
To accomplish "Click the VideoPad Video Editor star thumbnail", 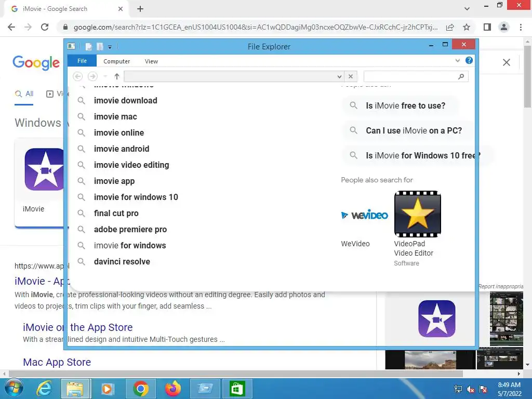I will pyautogui.click(x=417, y=214).
